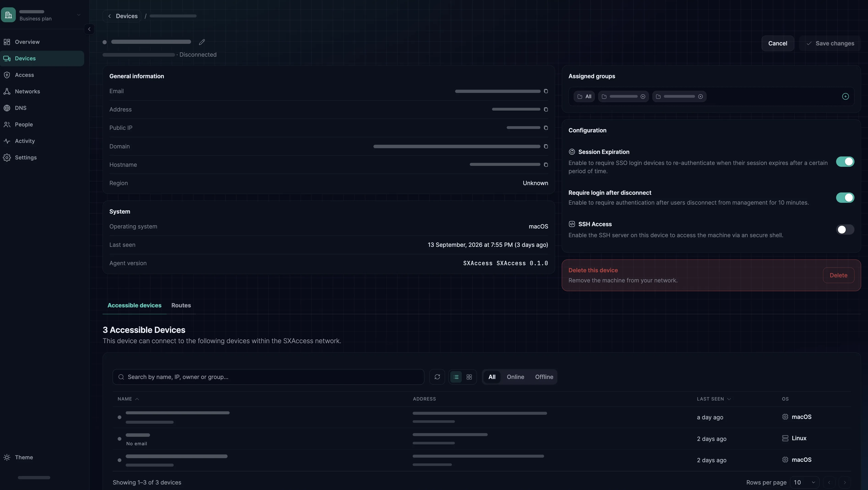Go back to Devices breadcrumb
This screenshot has height=490, width=868.
pos(122,16)
